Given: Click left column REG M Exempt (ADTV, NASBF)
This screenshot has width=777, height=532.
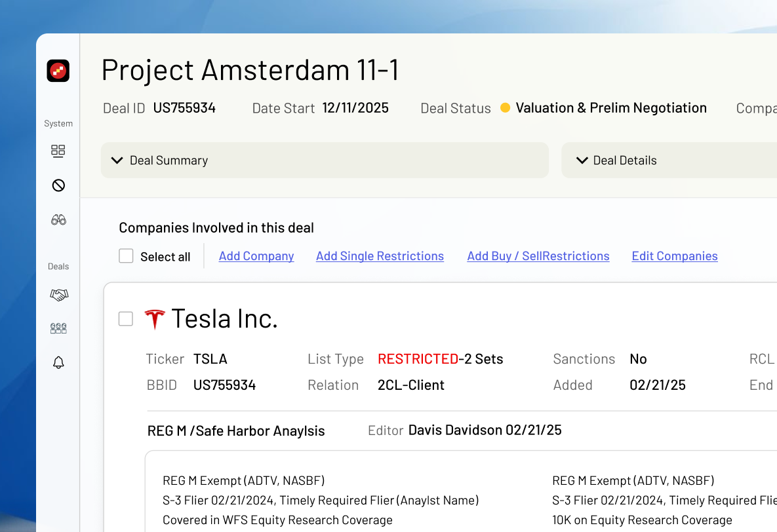Looking at the screenshot, I should tap(243, 480).
